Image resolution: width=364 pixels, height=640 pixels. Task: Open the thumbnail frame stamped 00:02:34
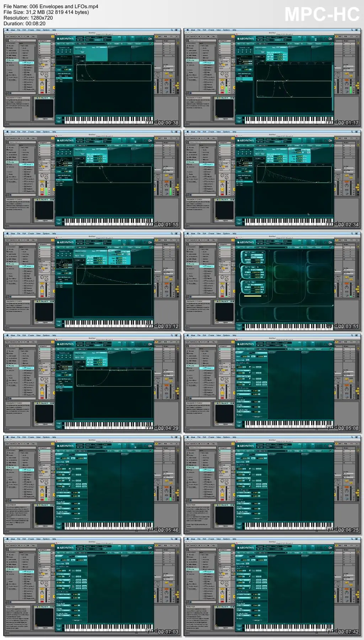[272, 179]
